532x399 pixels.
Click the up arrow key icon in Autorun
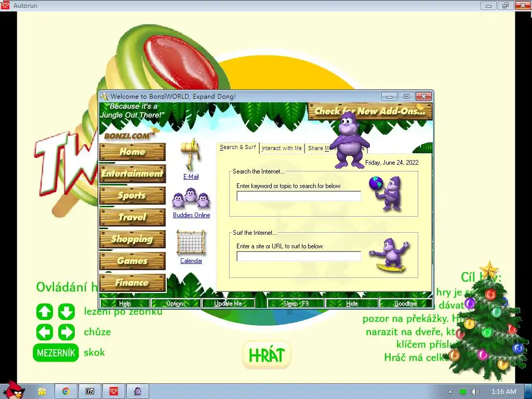45,312
